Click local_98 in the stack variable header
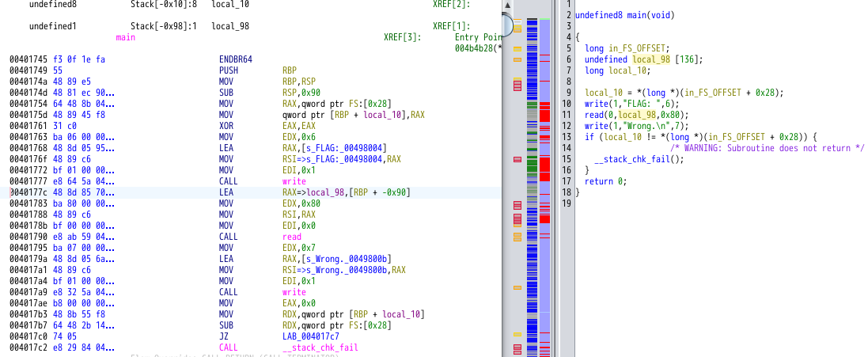Screen dimensions: 868x357 tap(230, 26)
